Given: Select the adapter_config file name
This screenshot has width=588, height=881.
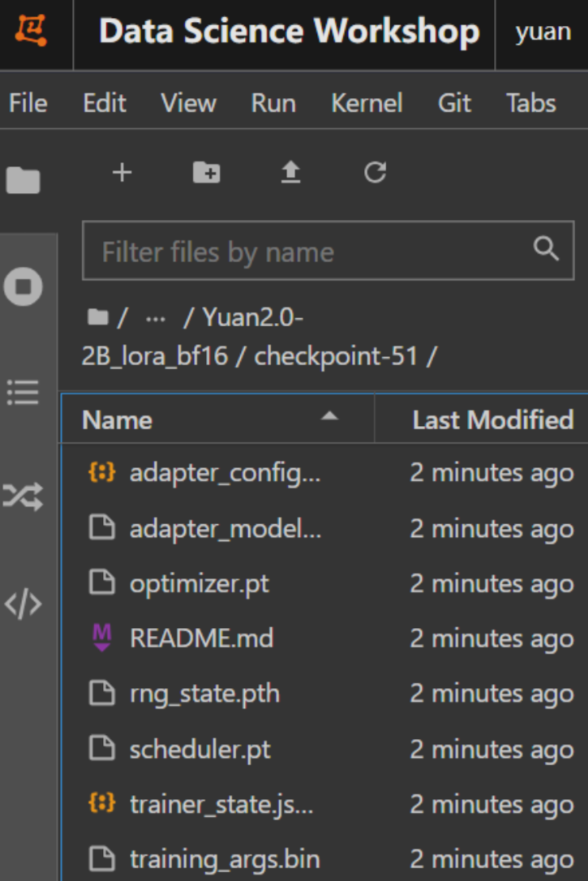Looking at the screenshot, I should coord(225,473).
